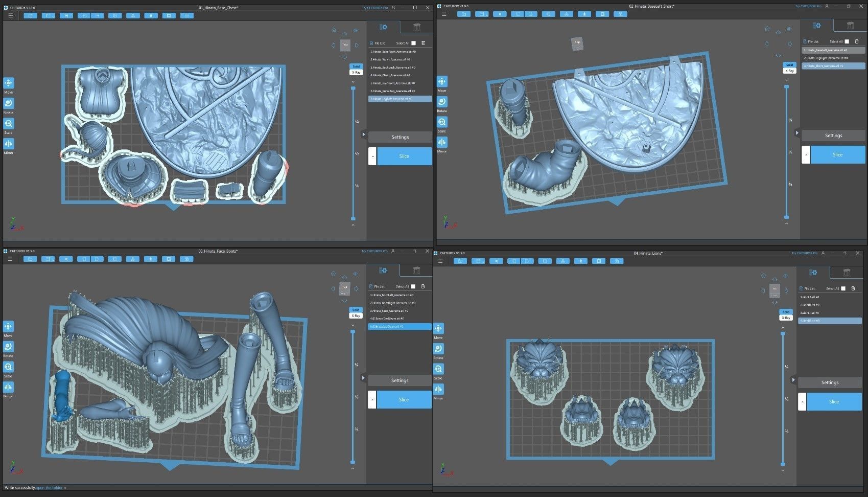Click the Top view cube in 01_Hinata_Base_Chest viewport

(345, 45)
